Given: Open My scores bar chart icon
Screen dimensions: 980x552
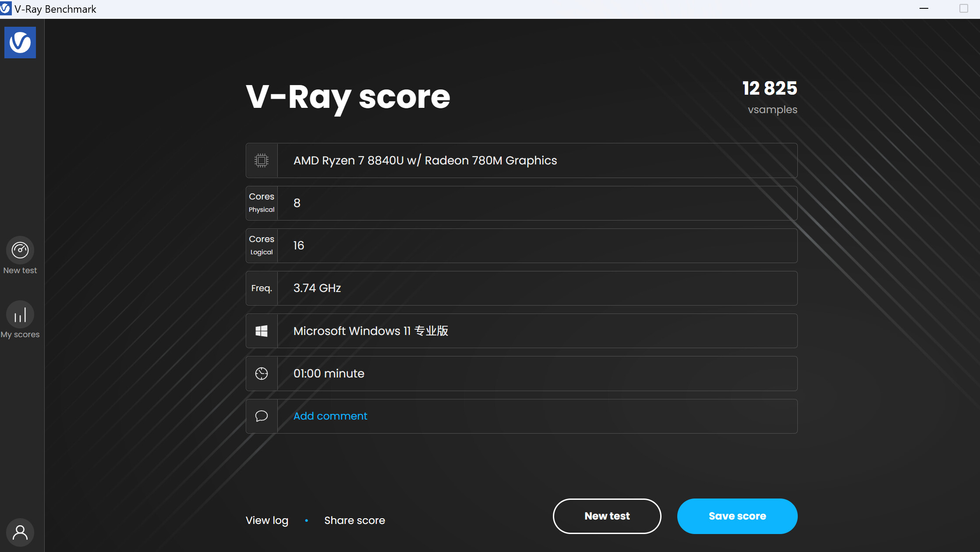Looking at the screenshot, I should pos(20,315).
